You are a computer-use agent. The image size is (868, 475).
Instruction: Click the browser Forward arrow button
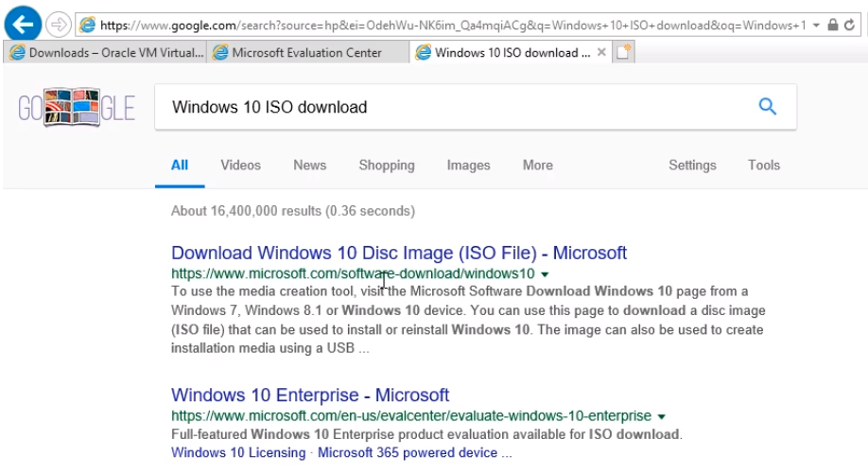pos(58,25)
